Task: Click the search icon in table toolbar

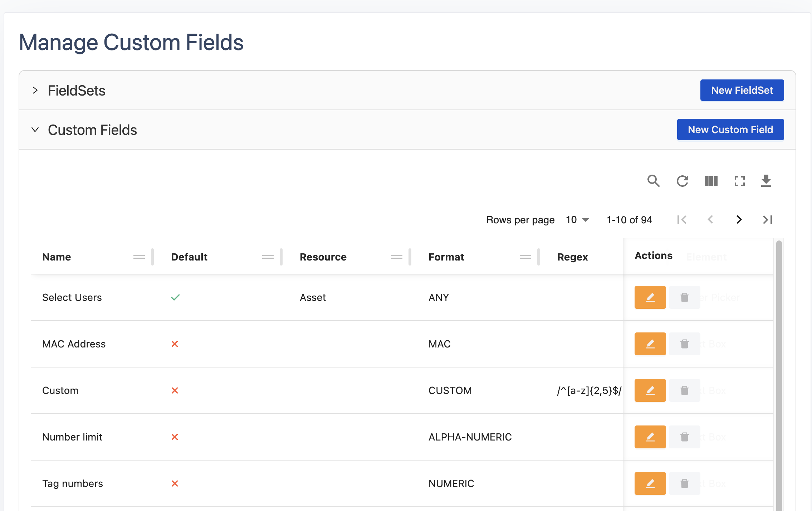Action: click(653, 181)
